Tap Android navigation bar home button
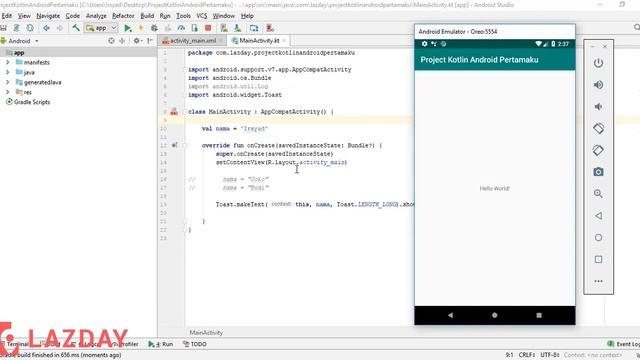640x360 pixels. pos(495,315)
